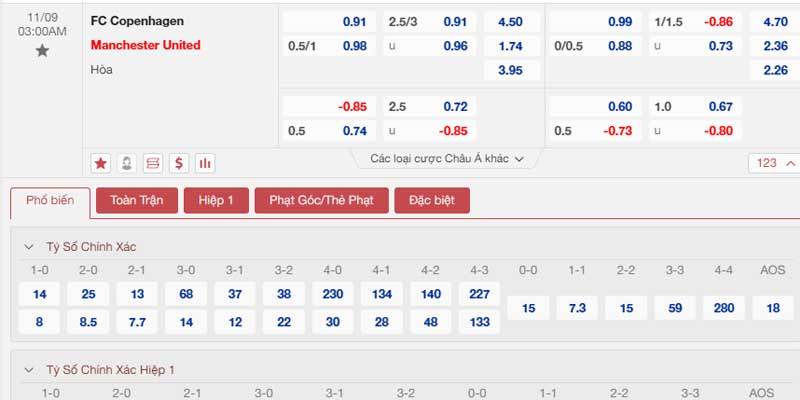Expand Các loại cược Châu Á khác

(447, 159)
